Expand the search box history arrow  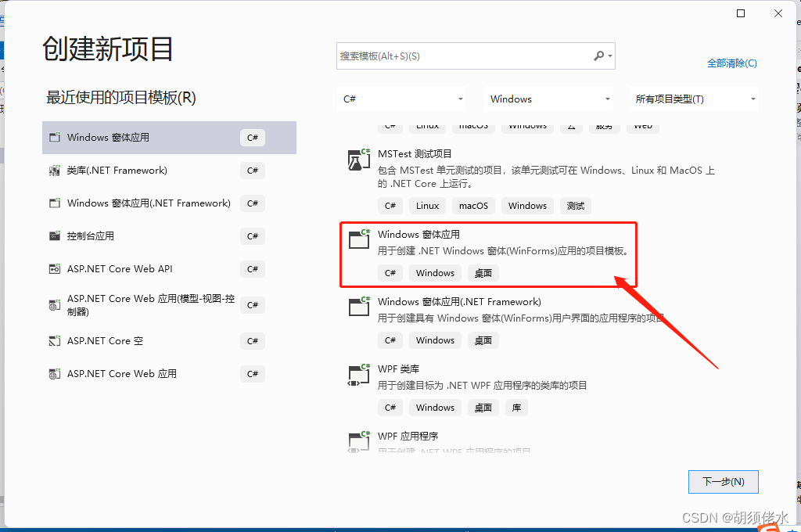[610, 56]
